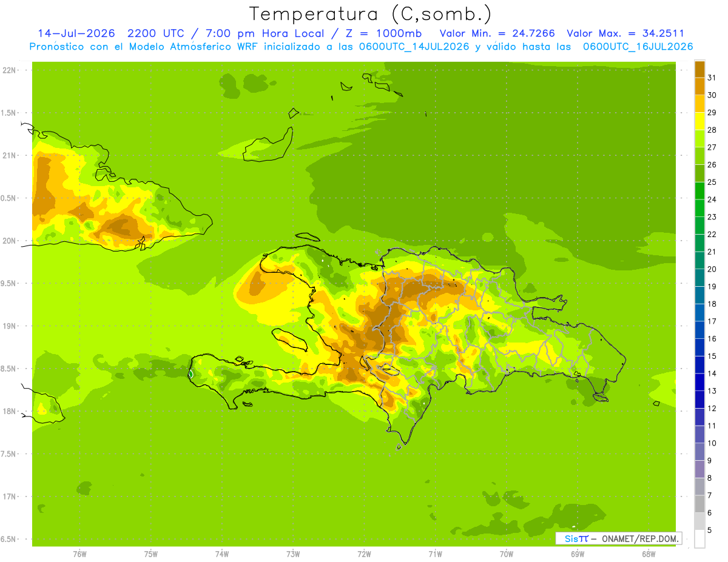Select the "0600UTC_16JUL2026" valid-until time
The height and width of the screenshot is (562, 728).
(638, 47)
